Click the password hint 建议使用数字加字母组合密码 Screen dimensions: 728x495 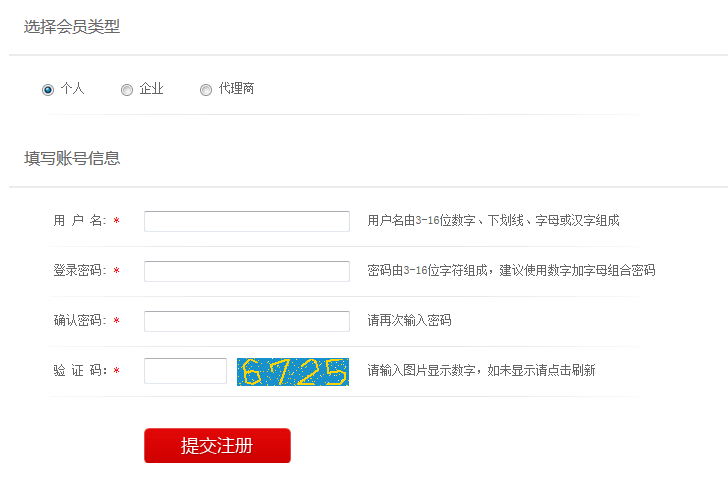tap(578, 270)
